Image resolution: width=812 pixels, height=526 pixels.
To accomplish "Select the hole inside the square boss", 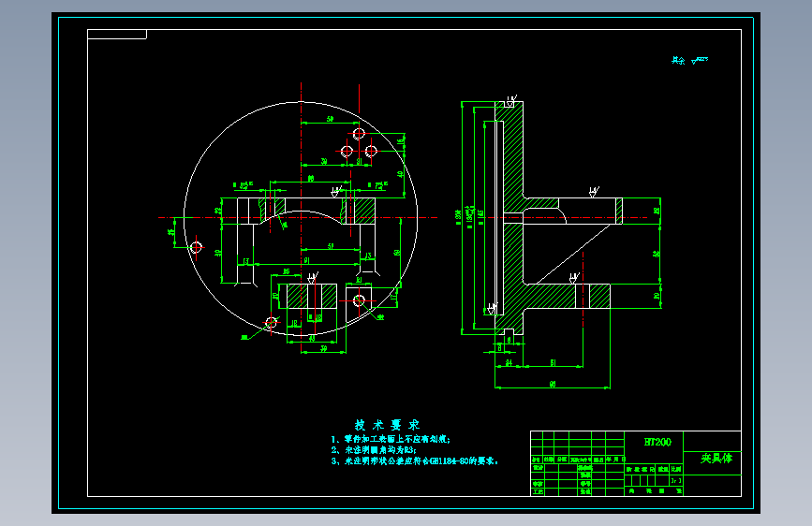I will [x=359, y=300].
